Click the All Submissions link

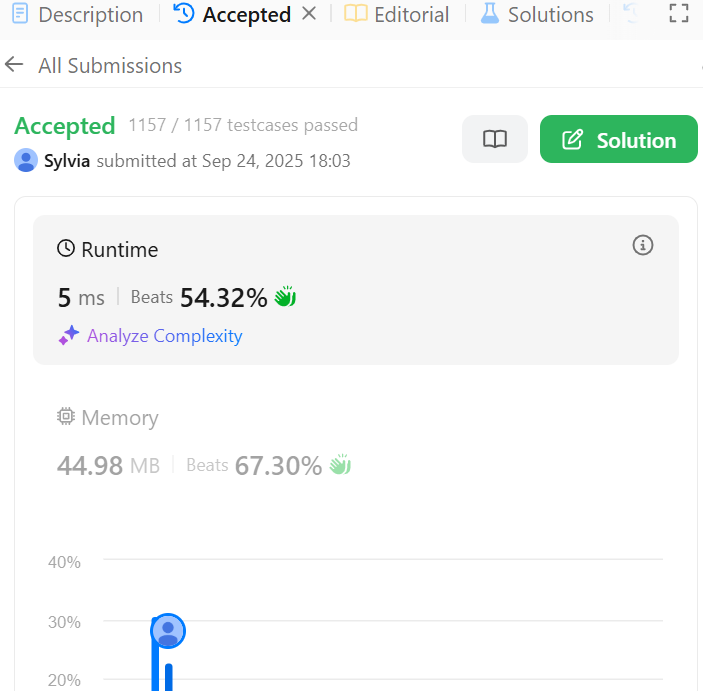[x=110, y=66]
